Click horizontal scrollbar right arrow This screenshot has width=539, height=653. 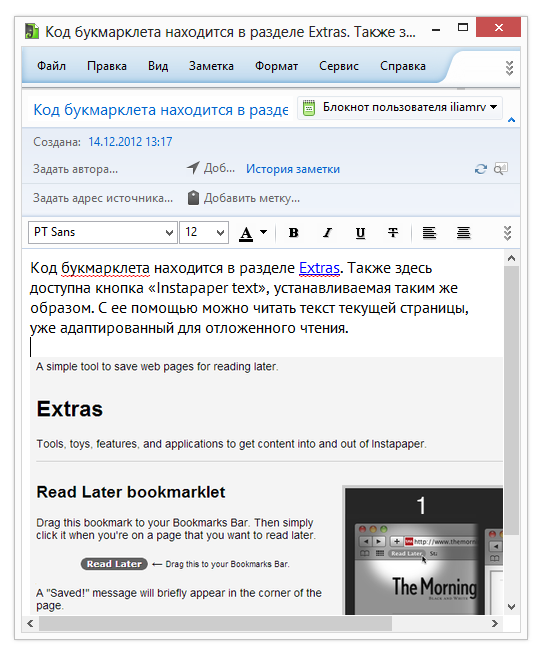coord(495,623)
